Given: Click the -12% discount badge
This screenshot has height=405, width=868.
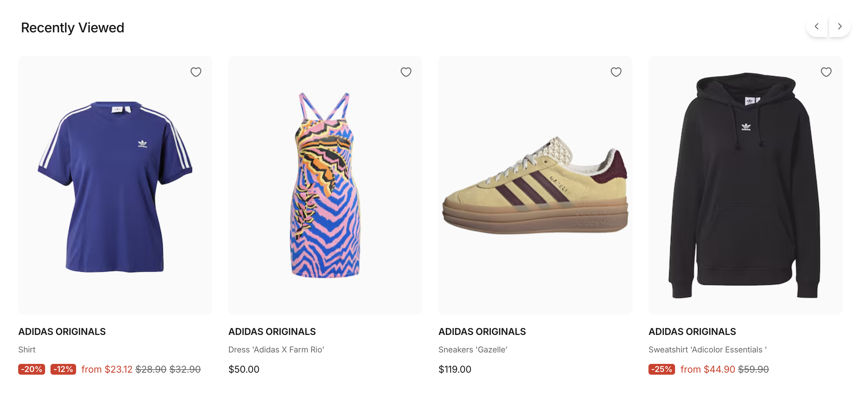Looking at the screenshot, I should pos(63,369).
